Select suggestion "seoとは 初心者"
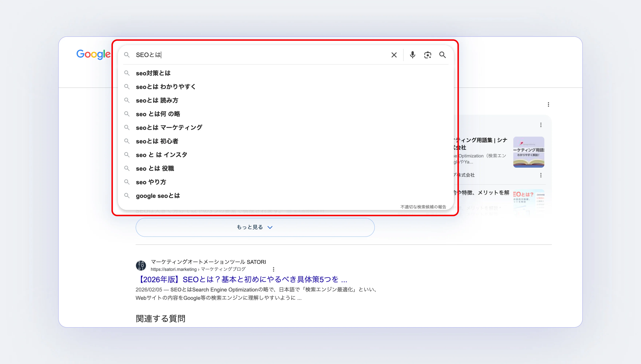 tap(286, 141)
